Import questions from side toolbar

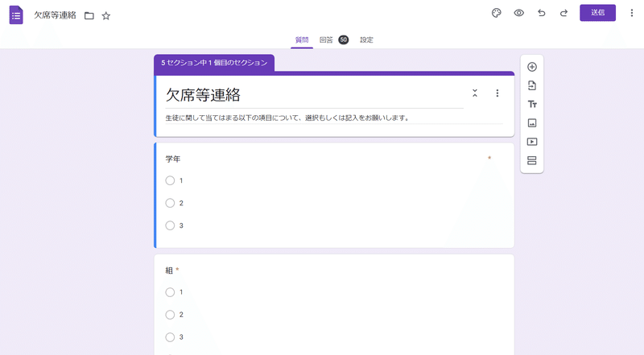point(532,85)
